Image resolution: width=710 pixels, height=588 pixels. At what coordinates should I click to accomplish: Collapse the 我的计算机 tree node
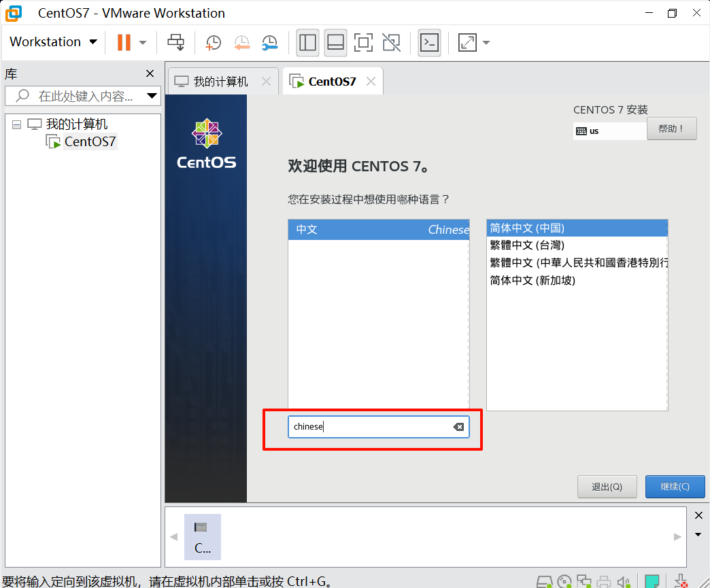[16, 124]
